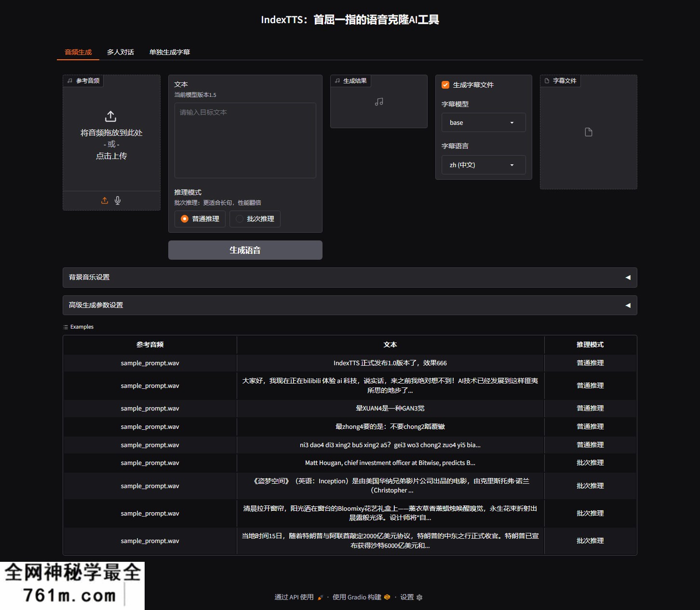Expand the 高级生成参数设置 accordion

350,305
